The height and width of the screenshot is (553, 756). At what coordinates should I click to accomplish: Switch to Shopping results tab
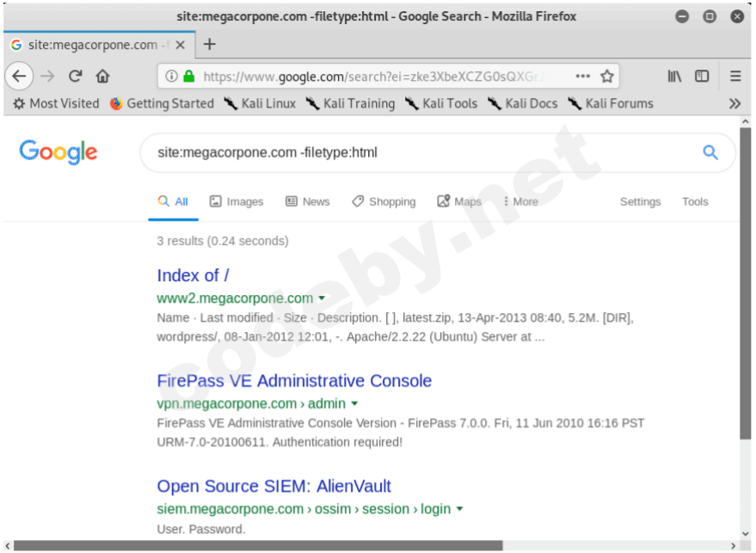point(384,201)
